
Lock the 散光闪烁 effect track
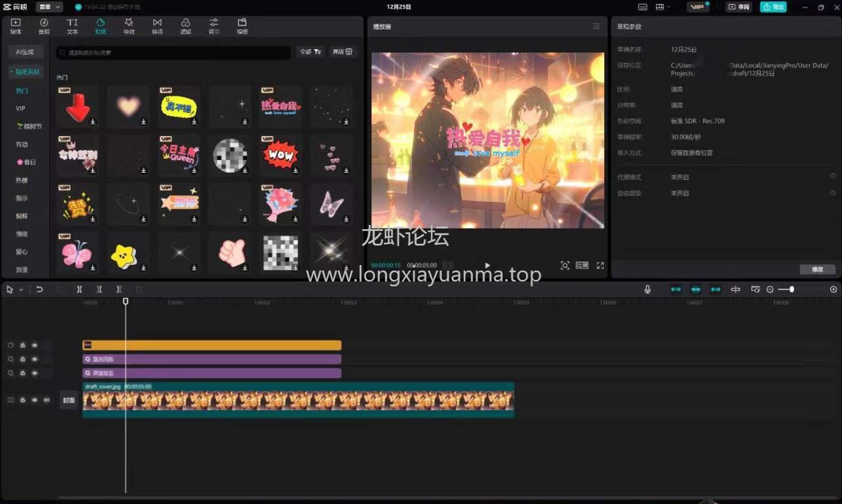(x=22, y=359)
